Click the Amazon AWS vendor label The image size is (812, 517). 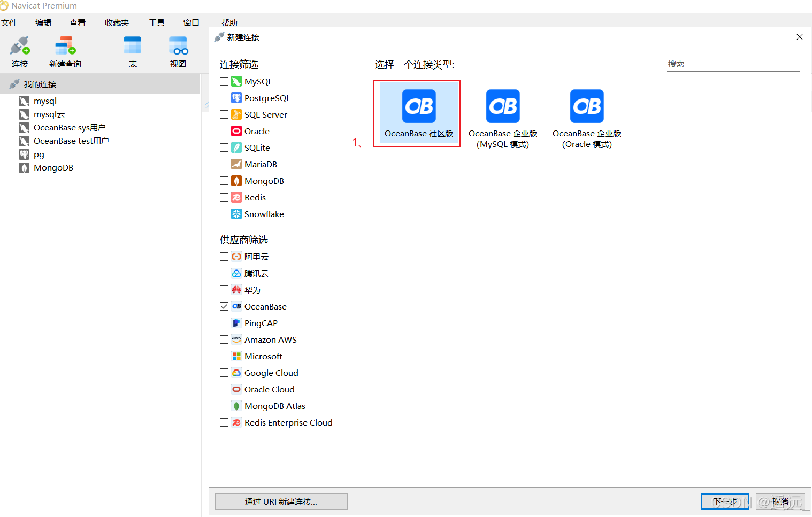[x=271, y=339]
